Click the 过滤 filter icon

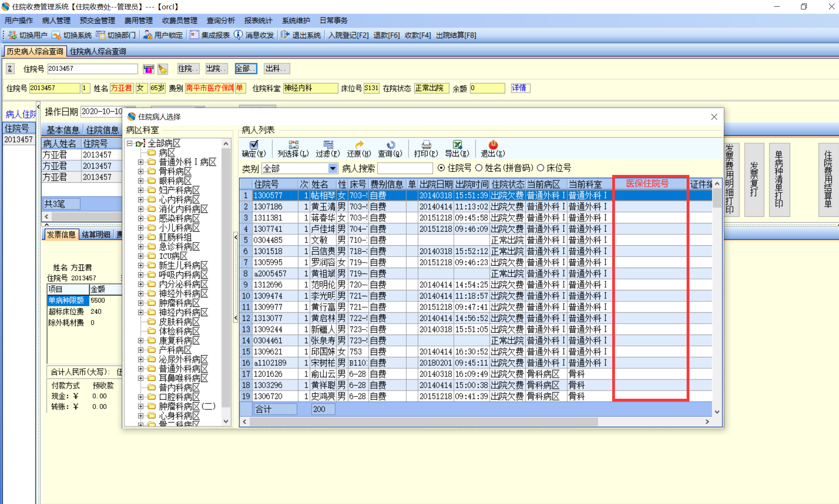pyautogui.click(x=328, y=145)
